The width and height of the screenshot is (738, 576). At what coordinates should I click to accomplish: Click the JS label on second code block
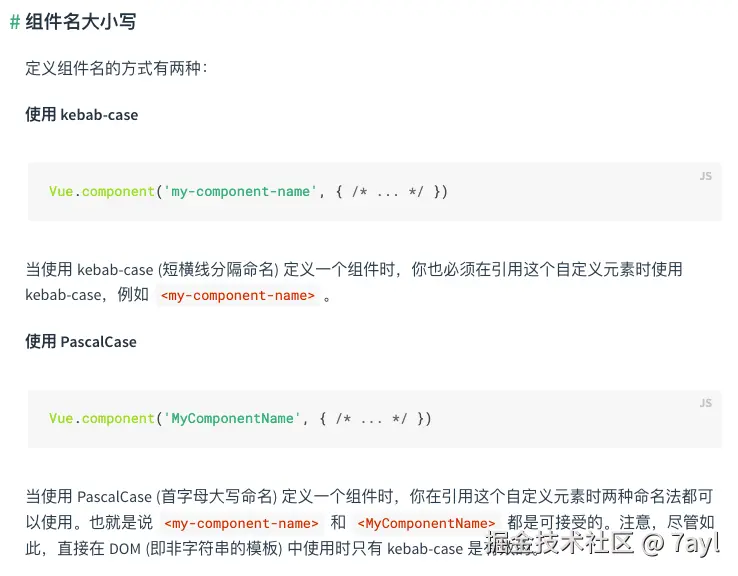[x=705, y=403]
